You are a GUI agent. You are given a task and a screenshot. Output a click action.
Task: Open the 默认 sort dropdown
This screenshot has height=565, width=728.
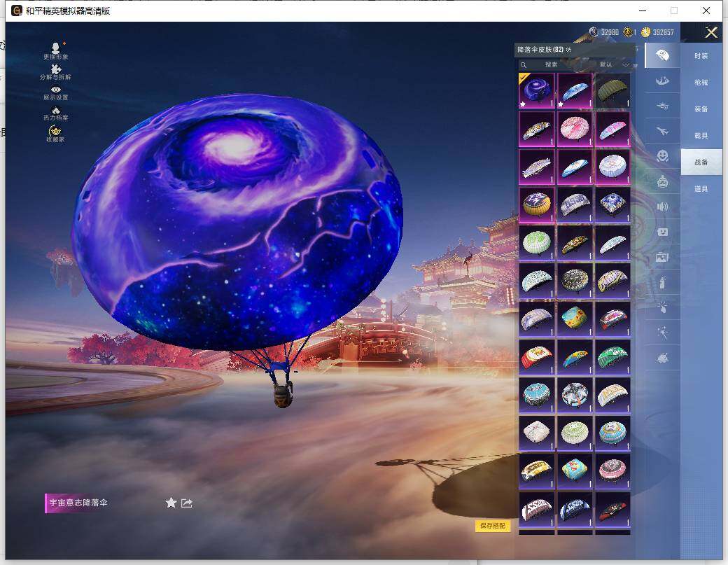[614, 64]
